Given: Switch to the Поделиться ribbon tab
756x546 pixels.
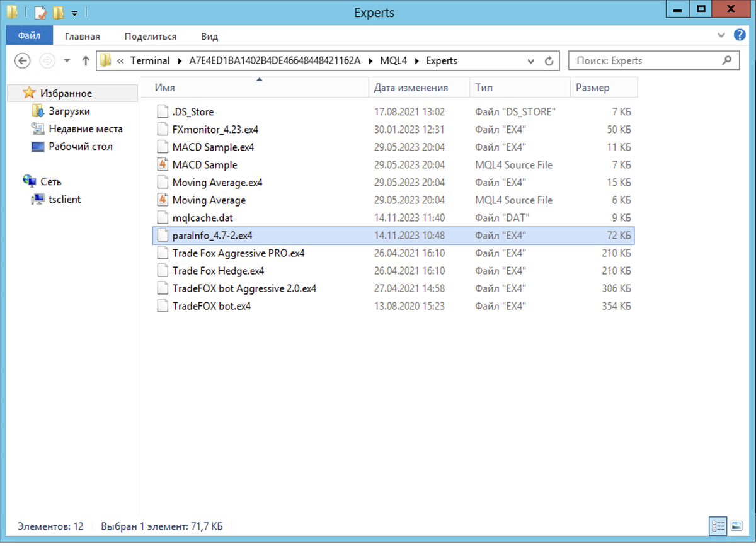Looking at the screenshot, I should click(x=151, y=37).
